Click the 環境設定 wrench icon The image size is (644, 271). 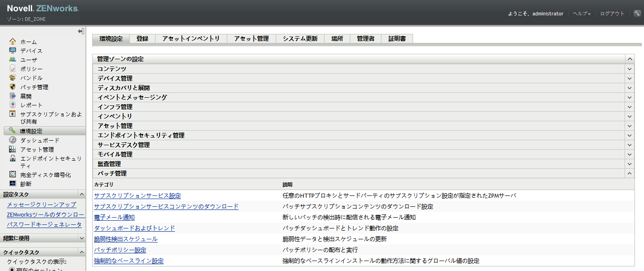13,131
